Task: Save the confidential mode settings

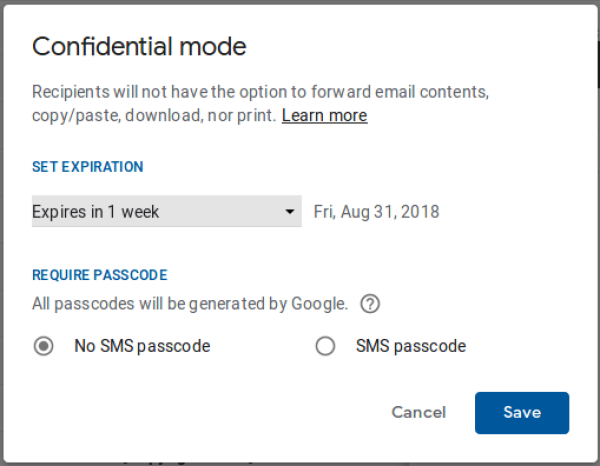Action: pos(522,412)
